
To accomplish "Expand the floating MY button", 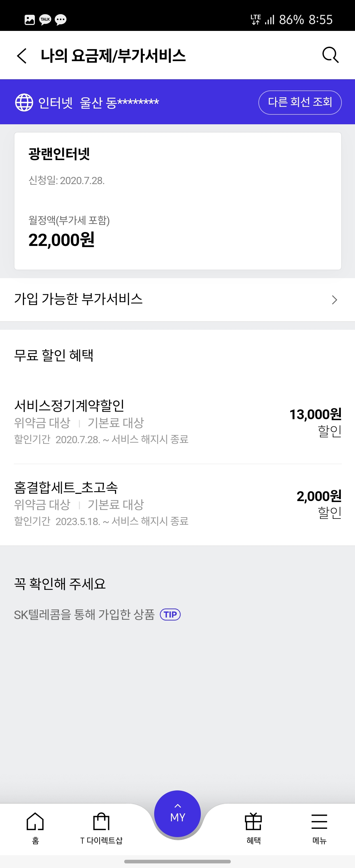I will [x=177, y=814].
